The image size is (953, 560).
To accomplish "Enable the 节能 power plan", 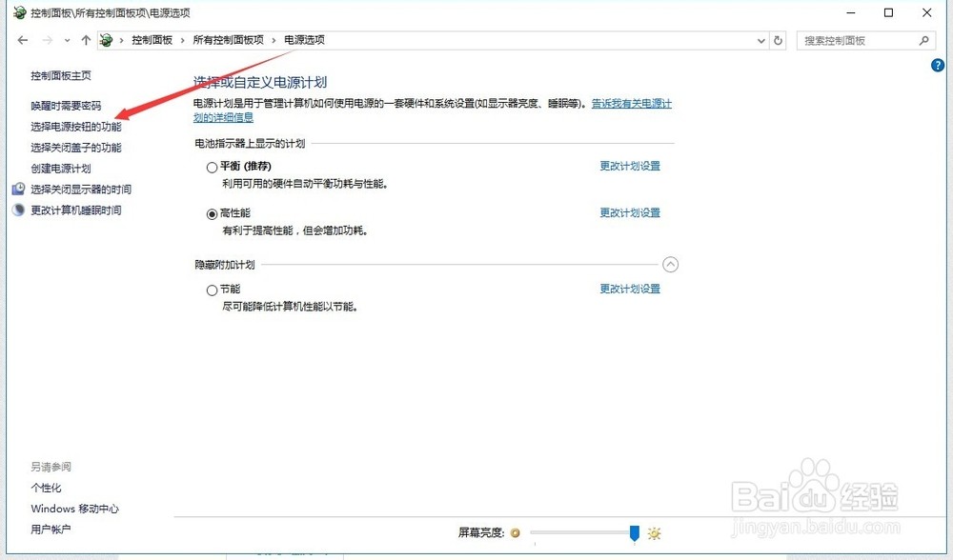I will [x=212, y=289].
